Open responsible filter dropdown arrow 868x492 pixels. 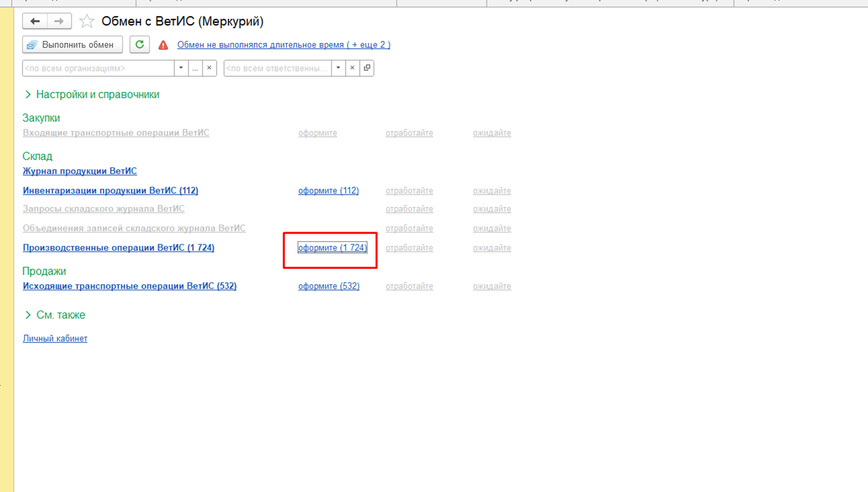coord(338,68)
